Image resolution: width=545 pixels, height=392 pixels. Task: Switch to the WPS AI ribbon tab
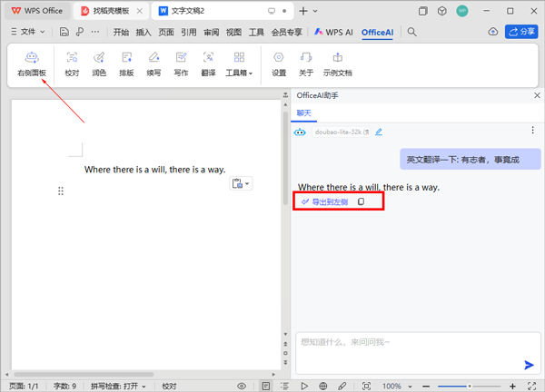[334, 32]
